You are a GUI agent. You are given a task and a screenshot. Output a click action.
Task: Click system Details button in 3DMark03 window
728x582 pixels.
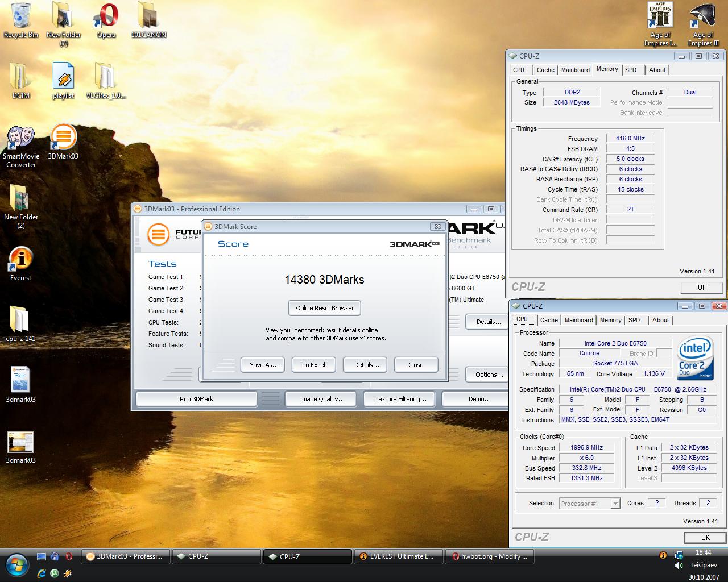tap(488, 322)
